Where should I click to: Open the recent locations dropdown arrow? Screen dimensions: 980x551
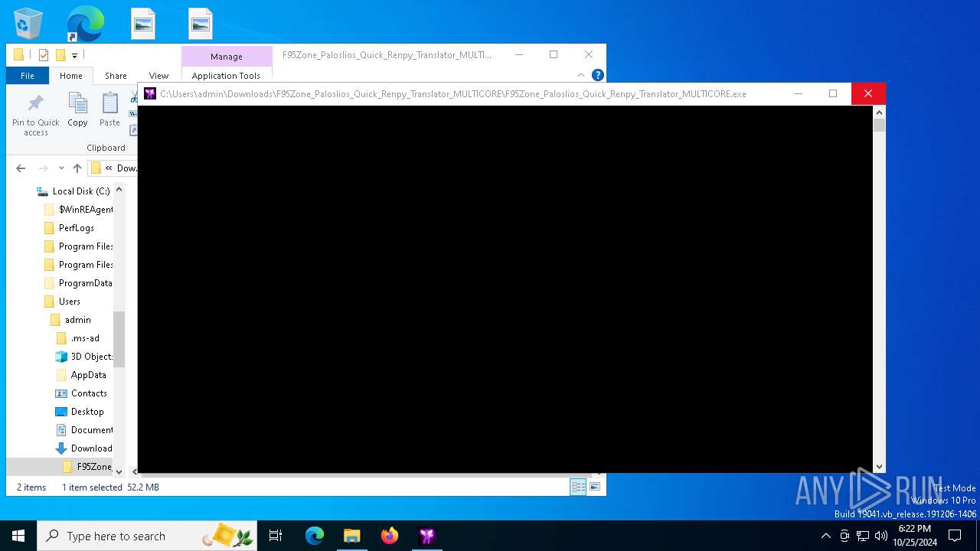61,168
